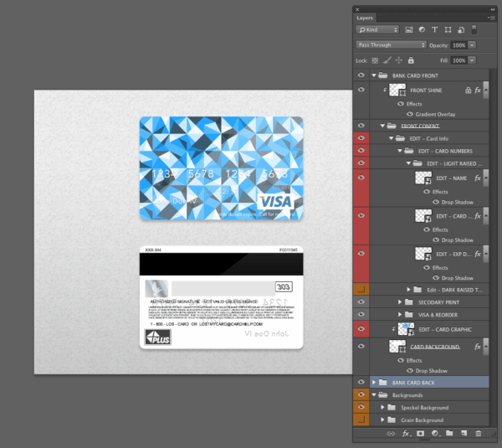
Task: Expand the Speckel Background group
Action: pyautogui.click(x=382, y=407)
